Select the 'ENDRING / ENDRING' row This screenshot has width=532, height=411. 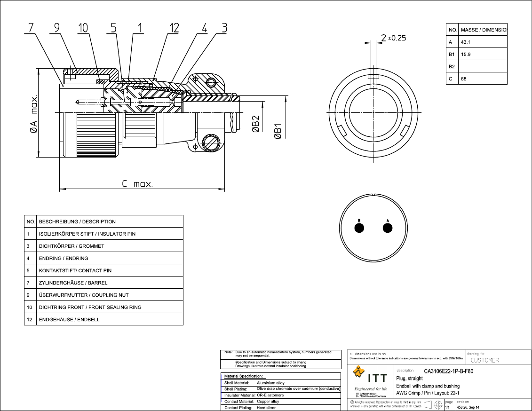pos(103,258)
